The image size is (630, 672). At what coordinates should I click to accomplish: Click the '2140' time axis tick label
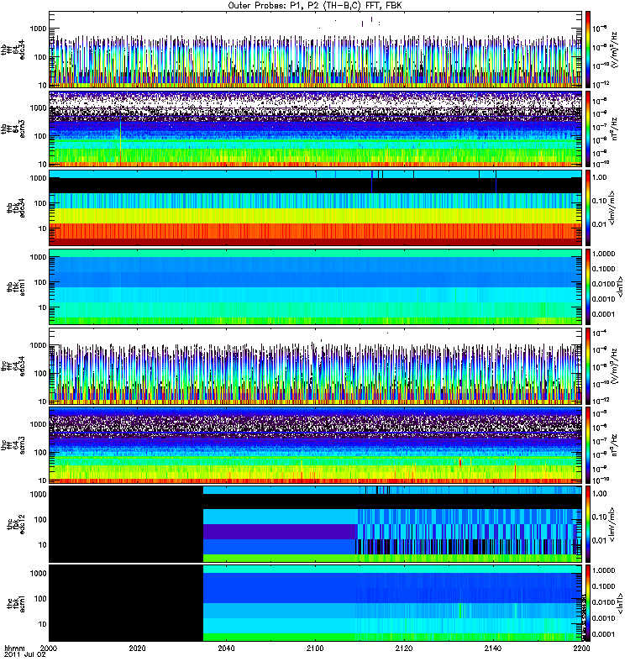(493, 648)
